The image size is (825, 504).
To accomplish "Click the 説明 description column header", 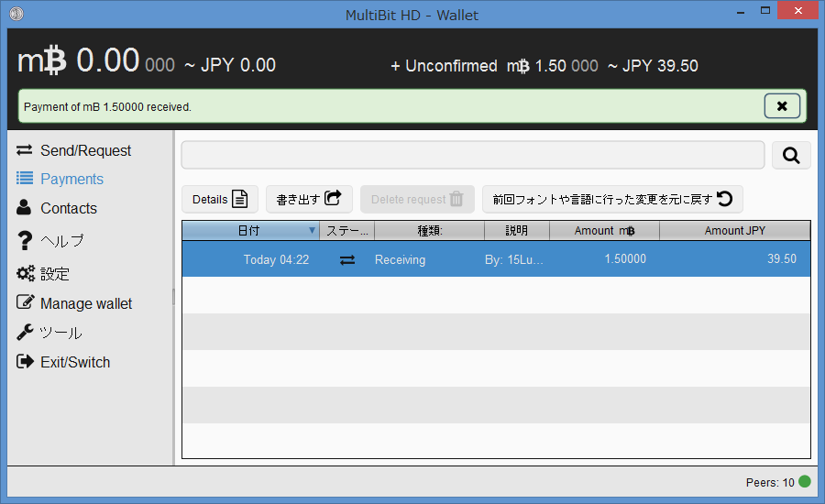I will click(517, 230).
